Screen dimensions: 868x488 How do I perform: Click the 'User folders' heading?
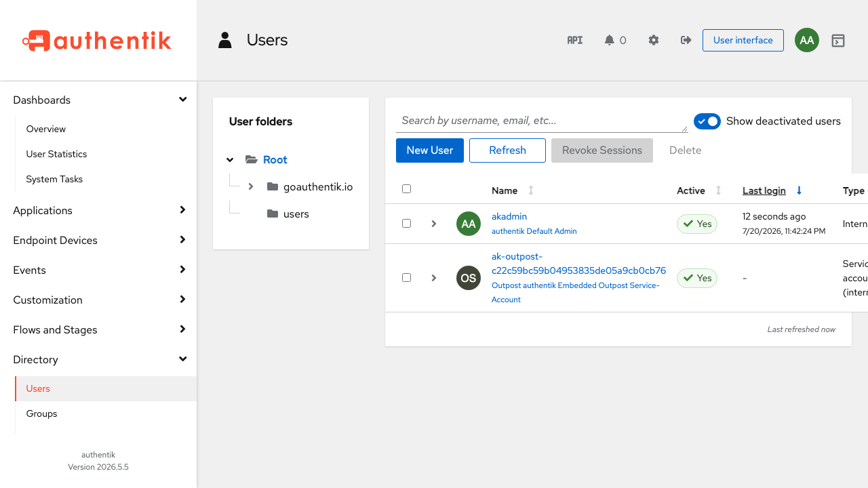(261, 121)
